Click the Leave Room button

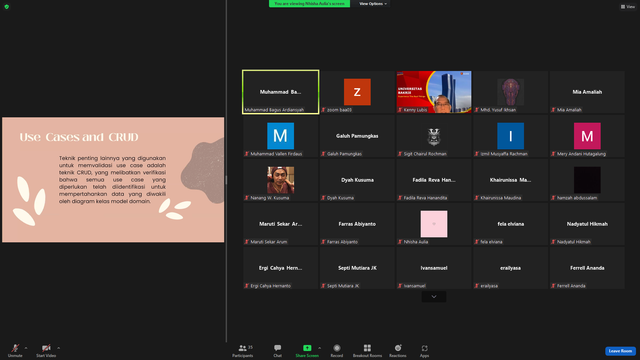point(620,351)
